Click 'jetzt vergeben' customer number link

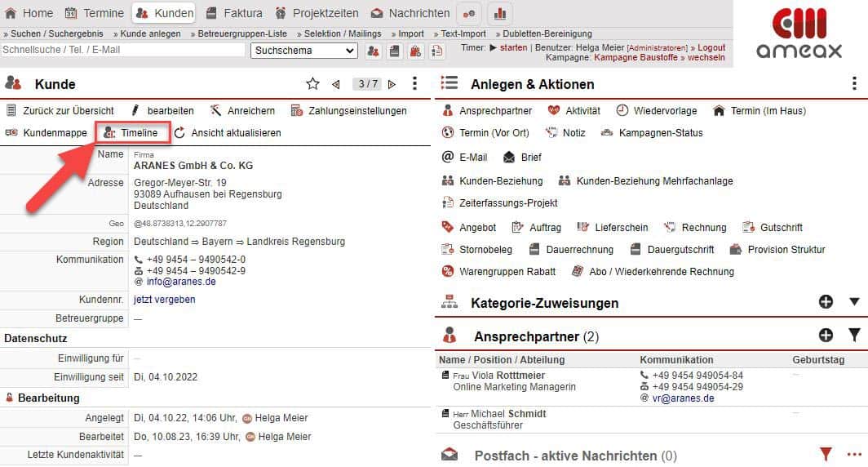[164, 300]
